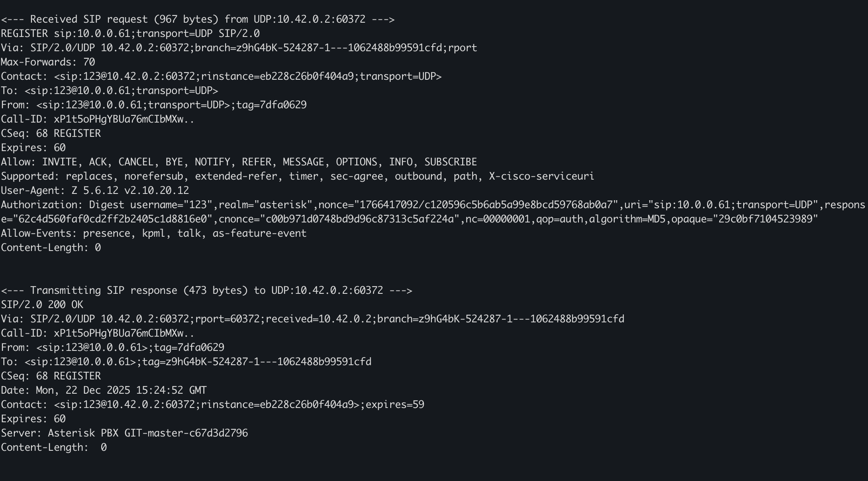Image resolution: width=868 pixels, height=481 pixels.
Task: Click the User-Agent: Z 5.6.12 line
Action: coord(95,191)
